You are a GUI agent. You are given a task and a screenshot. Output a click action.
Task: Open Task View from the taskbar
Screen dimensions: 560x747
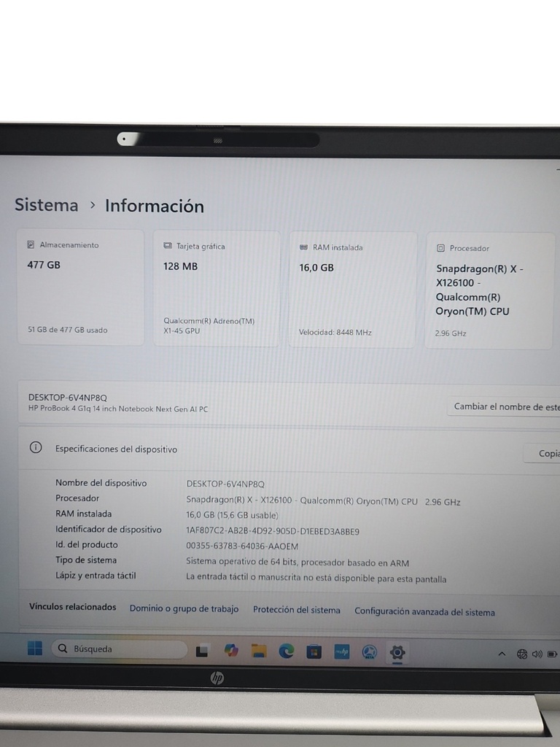click(202, 650)
